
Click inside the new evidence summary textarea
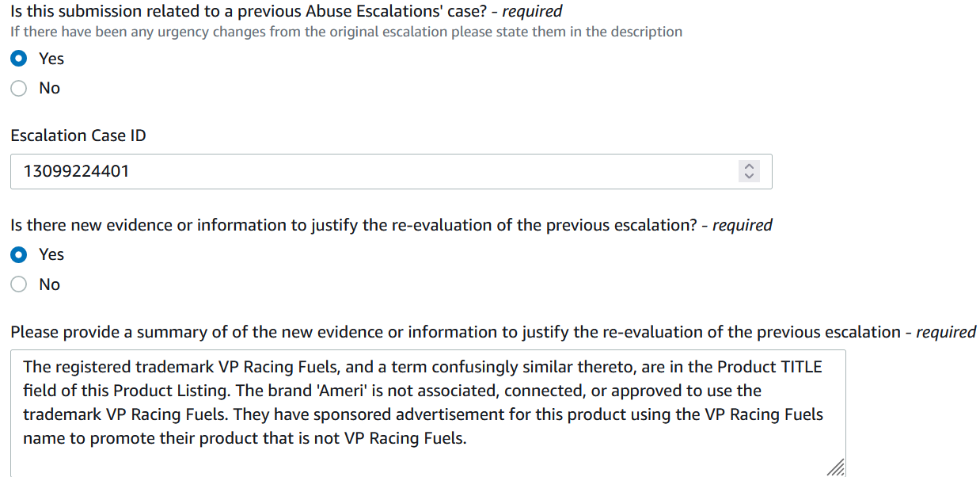click(427, 413)
